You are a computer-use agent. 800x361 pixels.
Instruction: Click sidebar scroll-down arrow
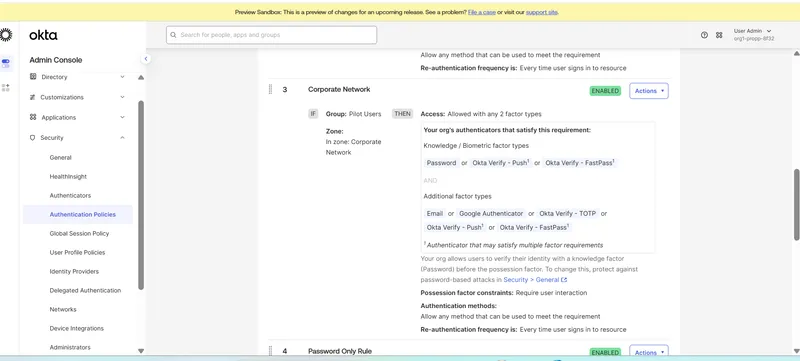pyautogui.click(x=141, y=351)
